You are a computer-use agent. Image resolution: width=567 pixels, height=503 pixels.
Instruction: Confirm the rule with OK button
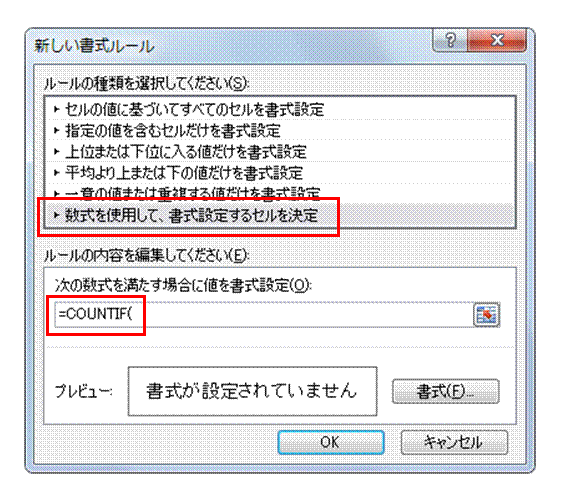point(331,442)
